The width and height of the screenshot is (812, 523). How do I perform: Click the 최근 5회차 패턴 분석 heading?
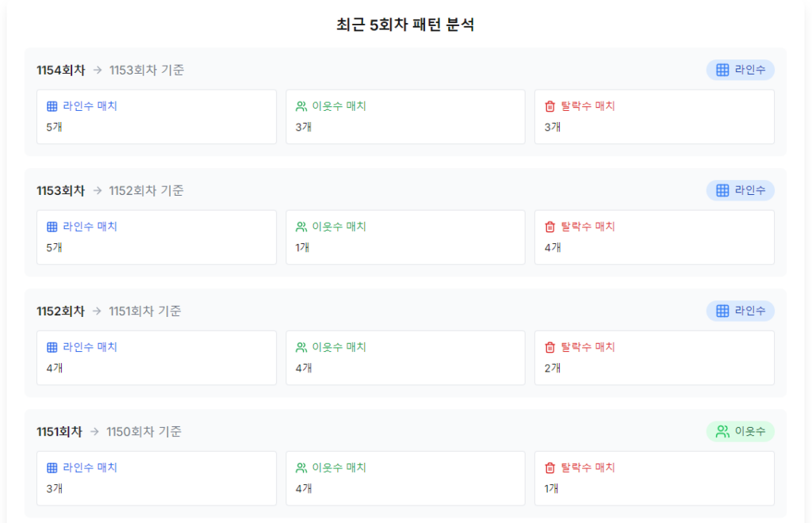405,25
